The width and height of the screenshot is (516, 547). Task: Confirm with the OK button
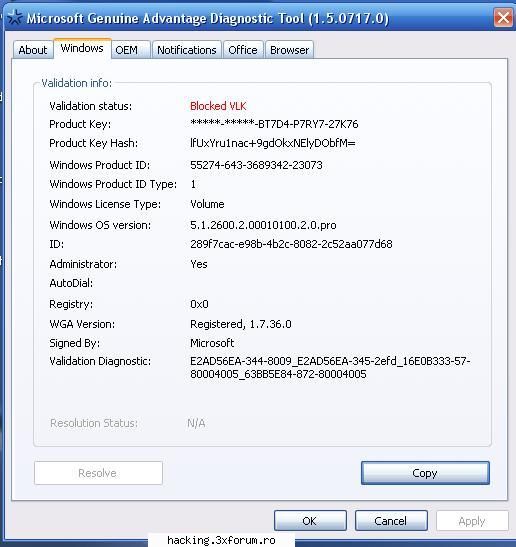point(310,521)
